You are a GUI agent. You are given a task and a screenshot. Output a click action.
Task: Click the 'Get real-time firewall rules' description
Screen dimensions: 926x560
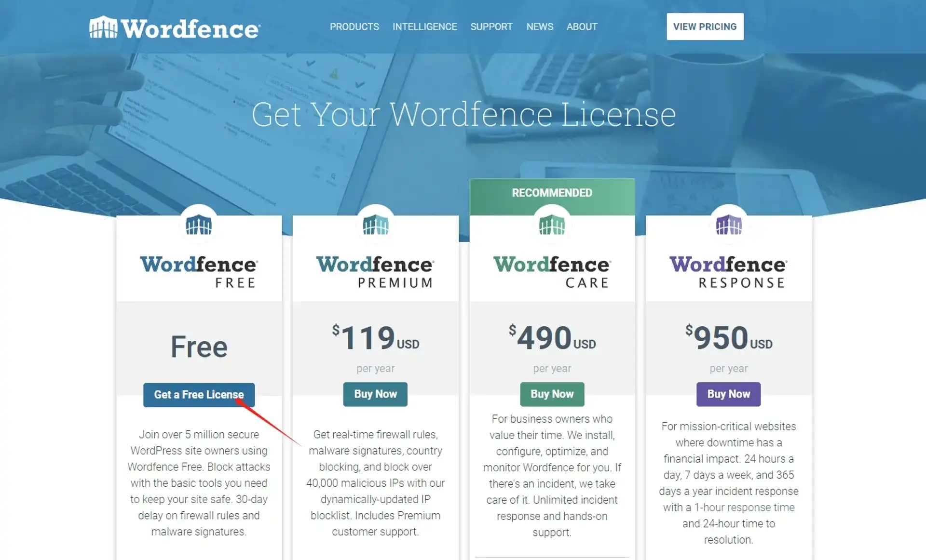pyautogui.click(x=375, y=483)
